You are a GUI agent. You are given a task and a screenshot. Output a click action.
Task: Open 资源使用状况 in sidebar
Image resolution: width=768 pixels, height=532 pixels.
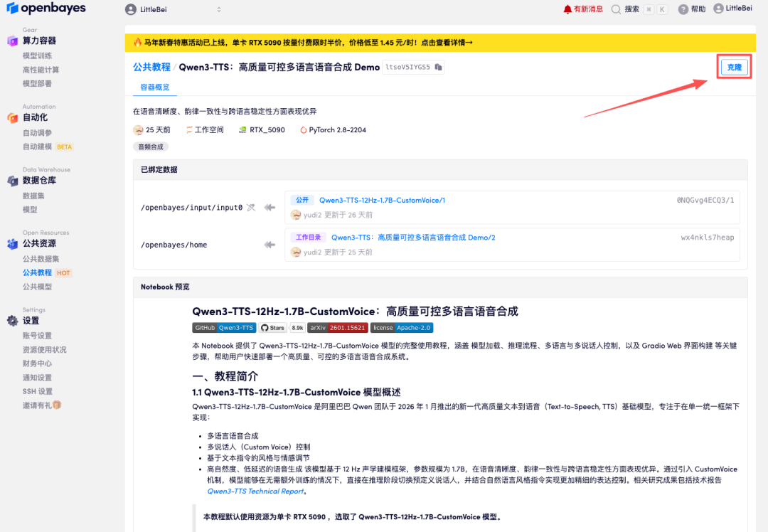pos(45,350)
